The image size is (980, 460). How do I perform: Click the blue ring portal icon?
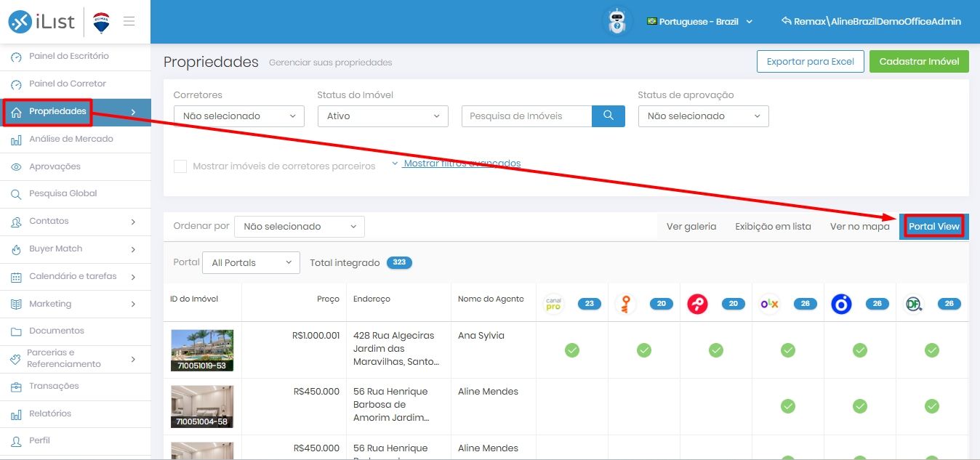click(841, 304)
